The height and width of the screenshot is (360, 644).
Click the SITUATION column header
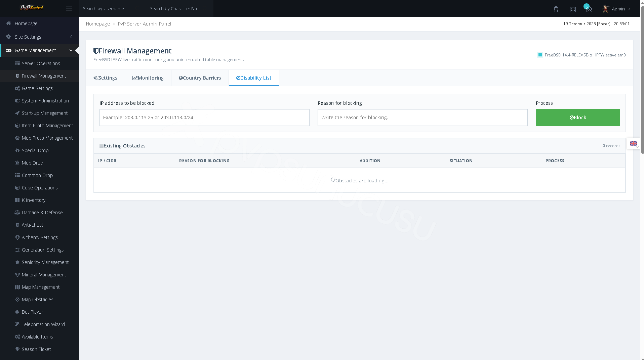point(461,161)
